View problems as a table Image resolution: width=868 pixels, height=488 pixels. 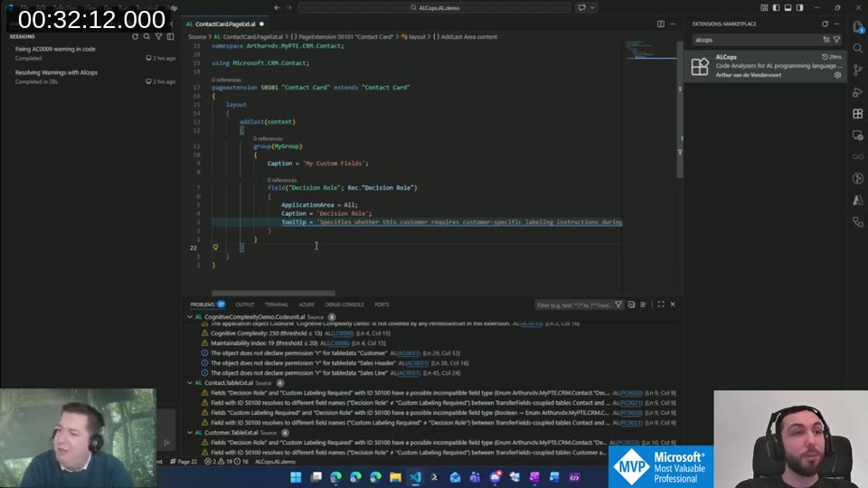(x=643, y=305)
